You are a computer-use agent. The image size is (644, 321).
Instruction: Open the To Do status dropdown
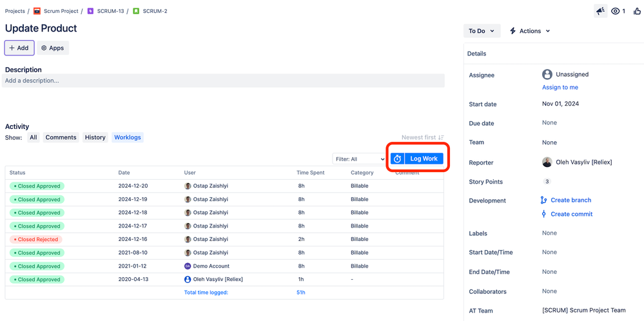(482, 31)
